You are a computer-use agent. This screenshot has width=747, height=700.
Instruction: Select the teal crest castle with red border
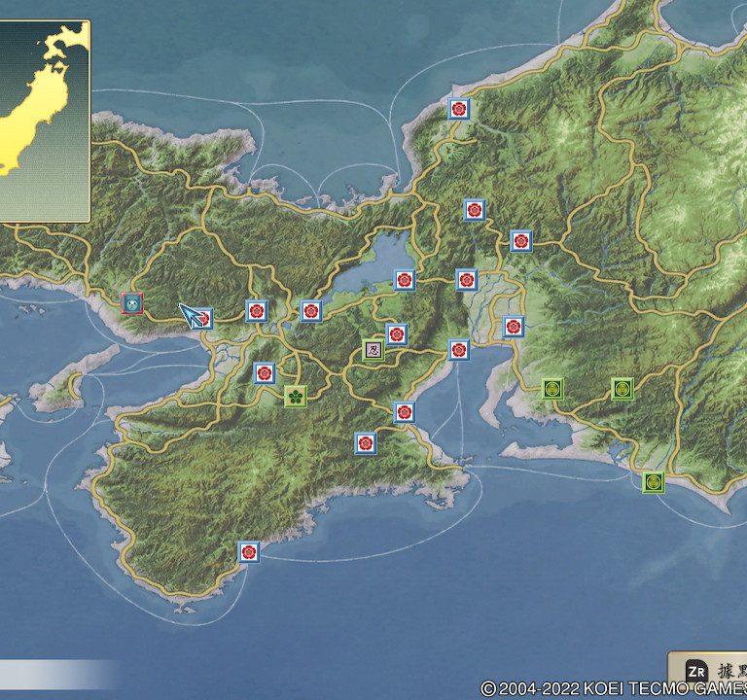tap(132, 303)
